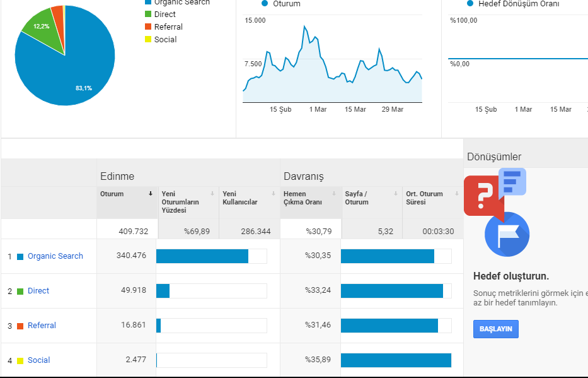Sort by Ort. Oturum Süresi arrow

point(457,194)
